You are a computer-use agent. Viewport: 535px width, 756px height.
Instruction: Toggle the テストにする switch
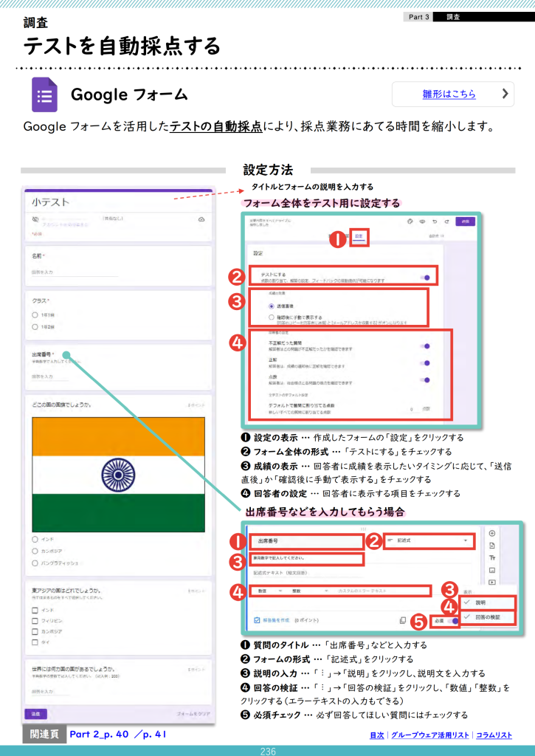click(x=425, y=278)
